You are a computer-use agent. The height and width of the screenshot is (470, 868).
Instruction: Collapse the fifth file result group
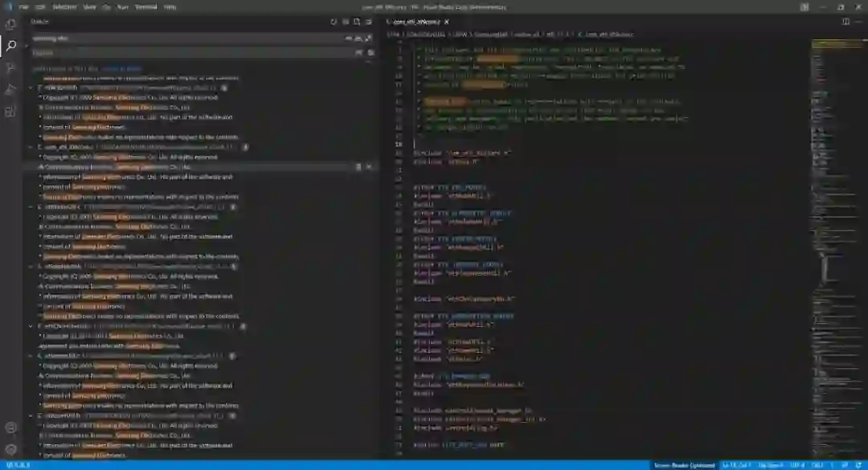tap(31, 327)
